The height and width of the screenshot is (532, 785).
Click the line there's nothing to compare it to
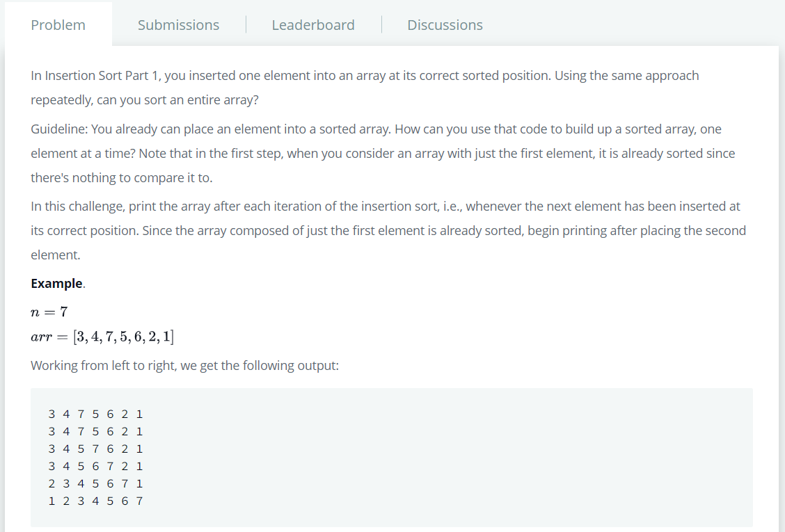(122, 177)
